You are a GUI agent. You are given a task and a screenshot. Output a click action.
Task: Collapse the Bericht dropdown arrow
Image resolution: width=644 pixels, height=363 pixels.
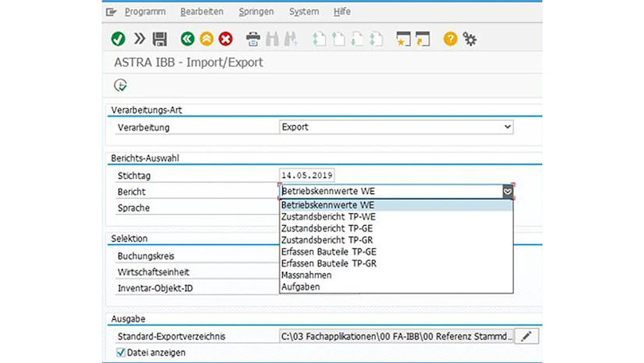point(507,191)
